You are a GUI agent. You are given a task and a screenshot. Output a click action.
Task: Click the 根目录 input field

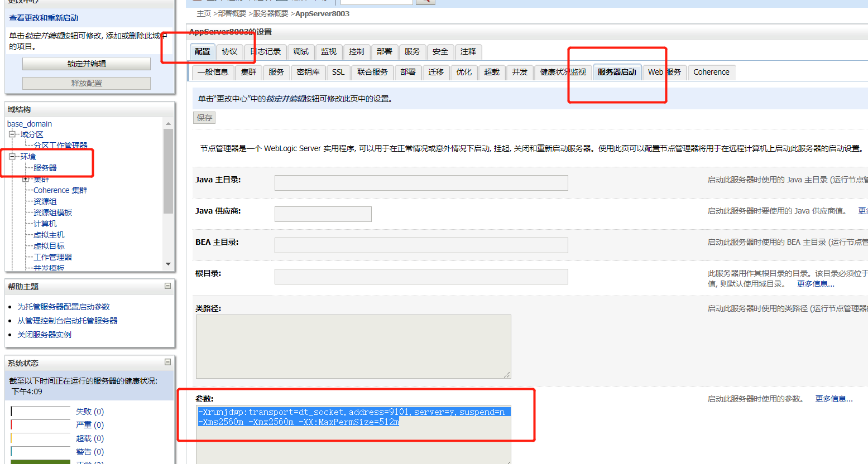pos(421,277)
